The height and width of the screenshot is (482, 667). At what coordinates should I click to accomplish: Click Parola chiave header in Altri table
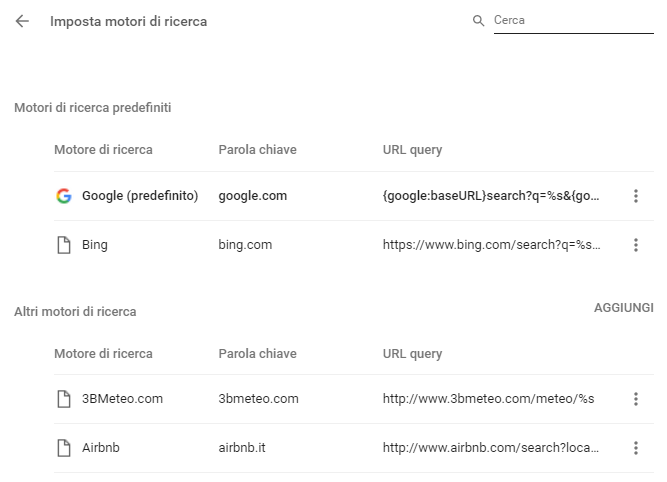(x=257, y=354)
